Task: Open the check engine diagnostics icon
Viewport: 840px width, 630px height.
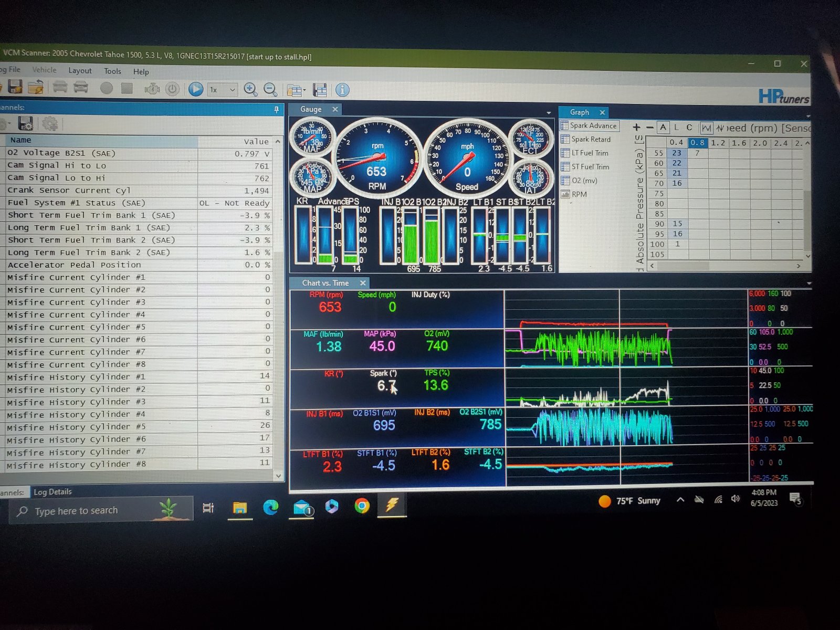Action: [x=152, y=89]
